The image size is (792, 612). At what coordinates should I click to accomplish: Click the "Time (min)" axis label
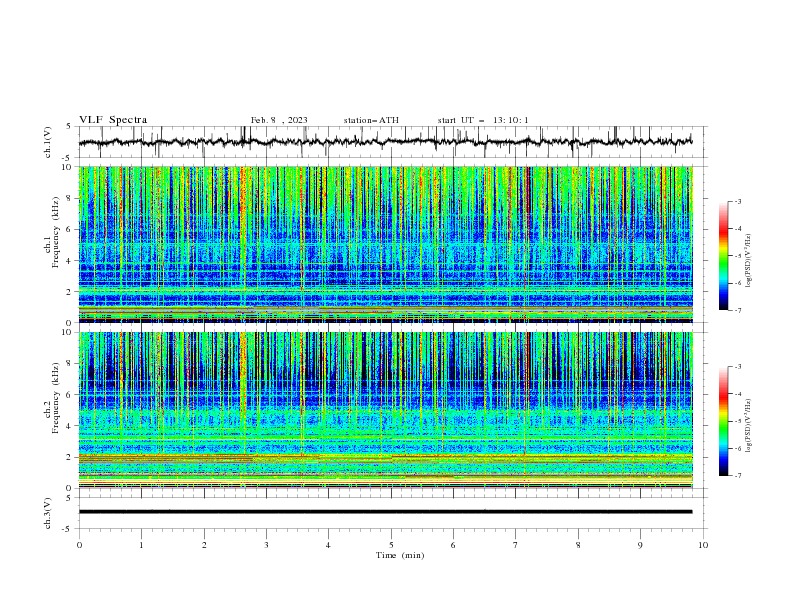pyautogui.click(x=400, y=555)
